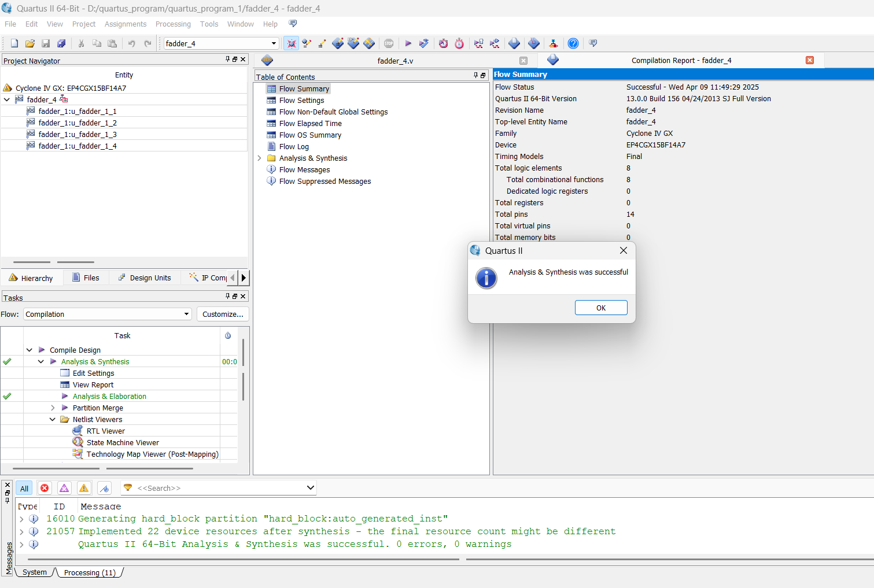Toggle the All messages filter
The image size is (874, 588).
point(24,489)
